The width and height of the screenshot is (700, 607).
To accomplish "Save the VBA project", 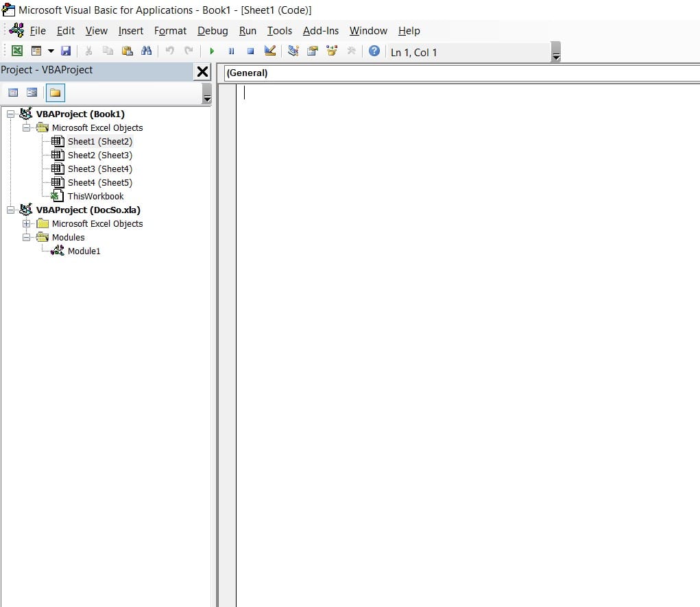I will point(66,51).
